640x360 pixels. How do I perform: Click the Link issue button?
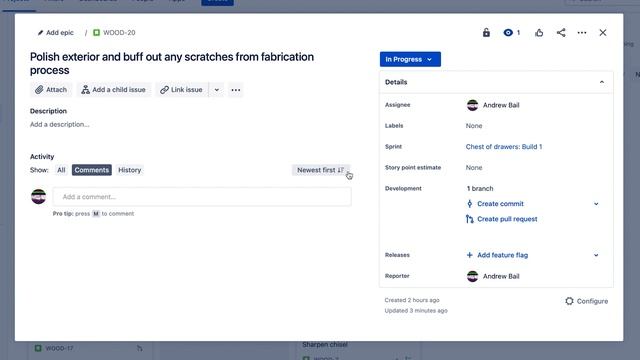point(182,90)
